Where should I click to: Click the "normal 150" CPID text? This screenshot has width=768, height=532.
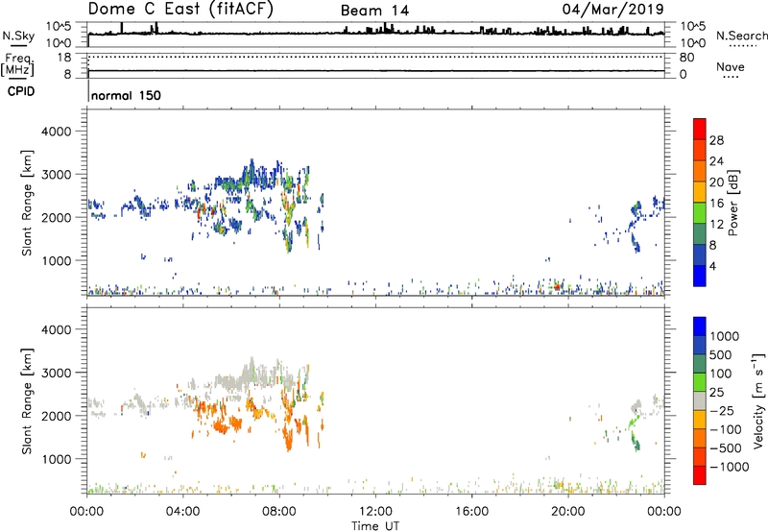[x=126, y=95]
